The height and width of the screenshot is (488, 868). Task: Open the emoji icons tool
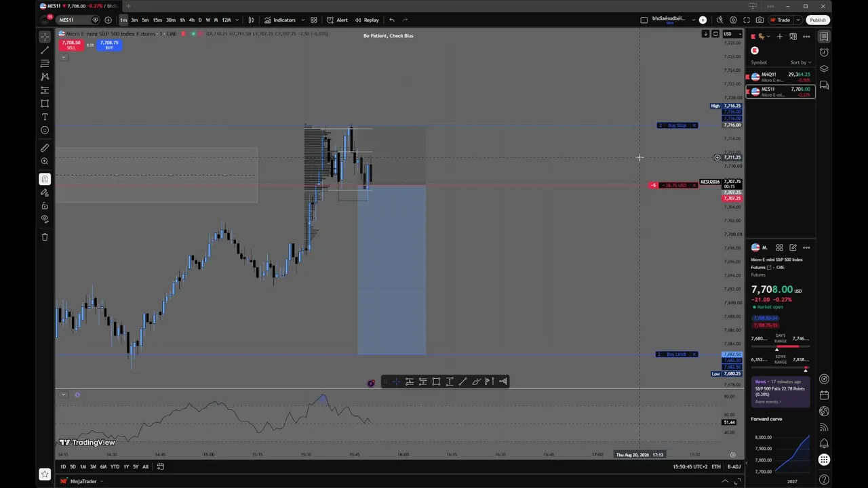click(45, 130)
